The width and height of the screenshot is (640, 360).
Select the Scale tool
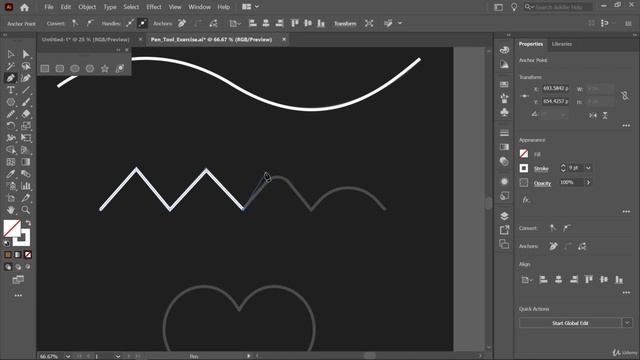[26, 126]
